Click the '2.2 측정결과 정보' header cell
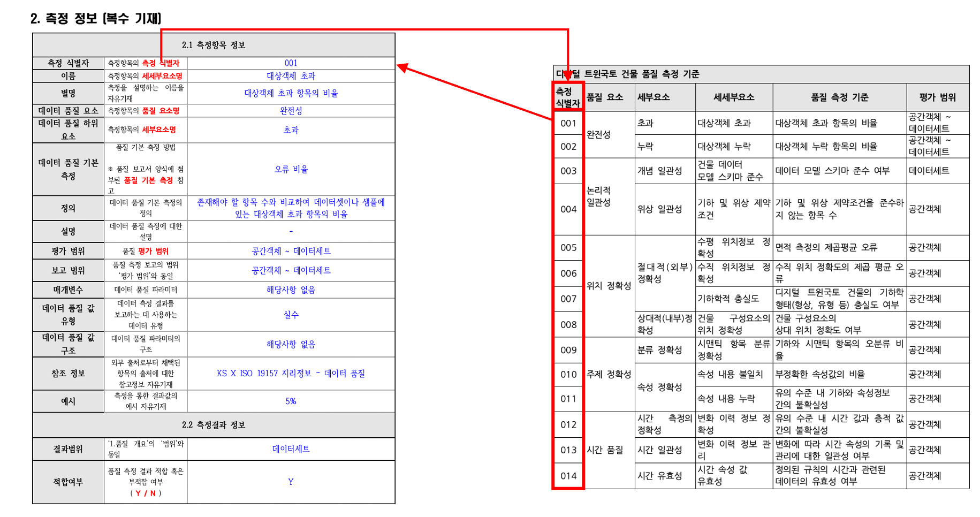The height and width of the screenshot is (517, 980). pos(214,425)
